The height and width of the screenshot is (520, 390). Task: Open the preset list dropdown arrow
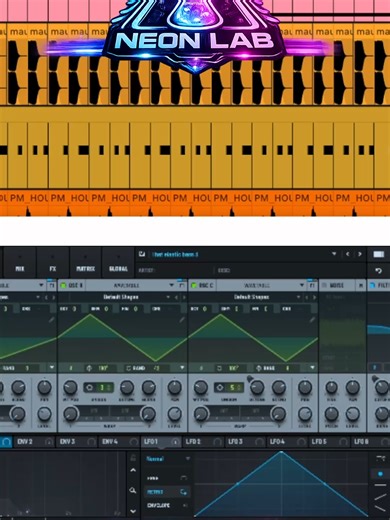click(x=334, y=254)
